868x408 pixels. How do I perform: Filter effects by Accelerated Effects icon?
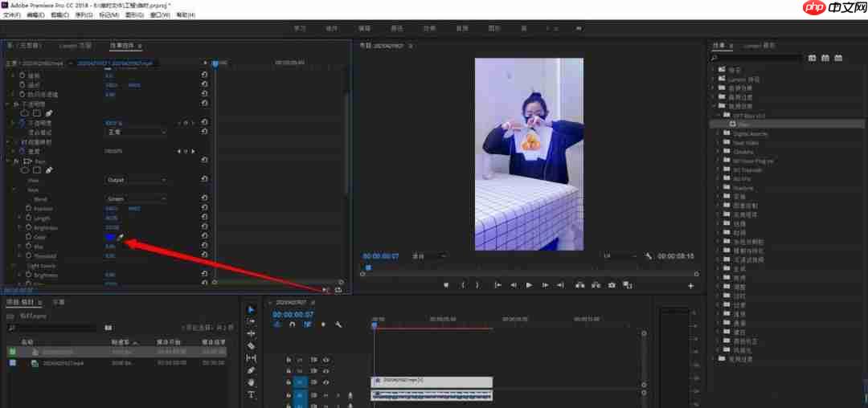pyautogui.click(x=812, y=58)
